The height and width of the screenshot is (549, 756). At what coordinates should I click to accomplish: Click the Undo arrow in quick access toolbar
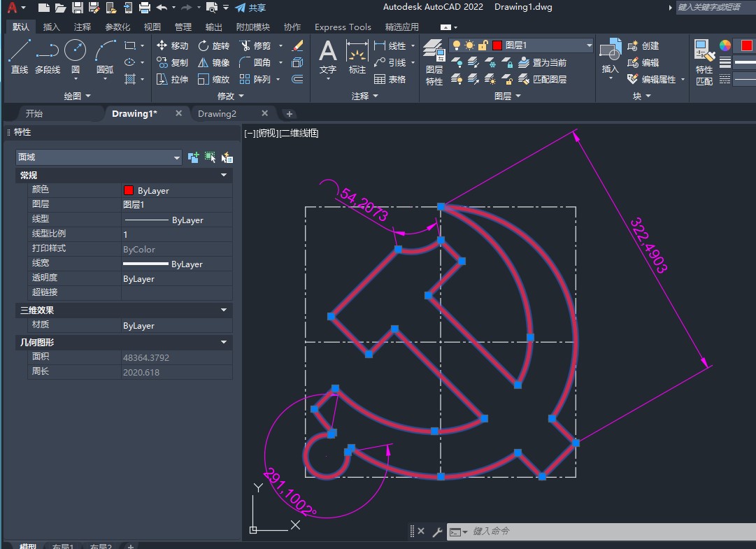pyautogui.click(x=162, y=7)
